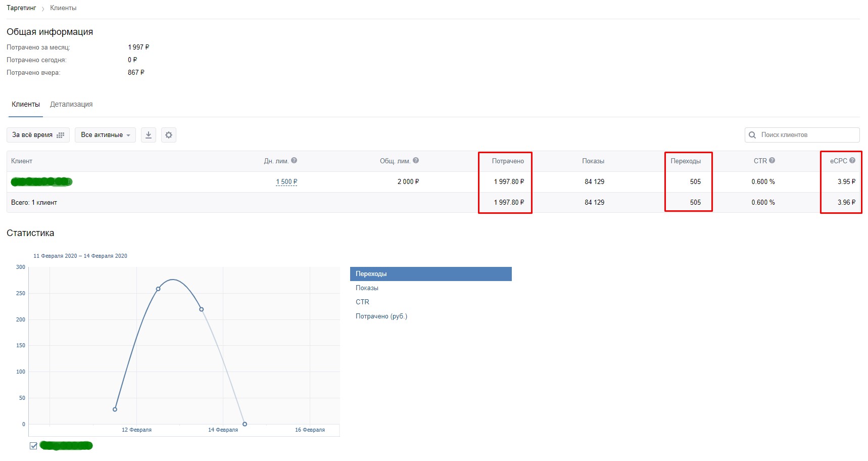The width and height of the screenshot is (868, 461).
Task: Focus the Поиск клиентов search field
Action: tap(802, 135)
